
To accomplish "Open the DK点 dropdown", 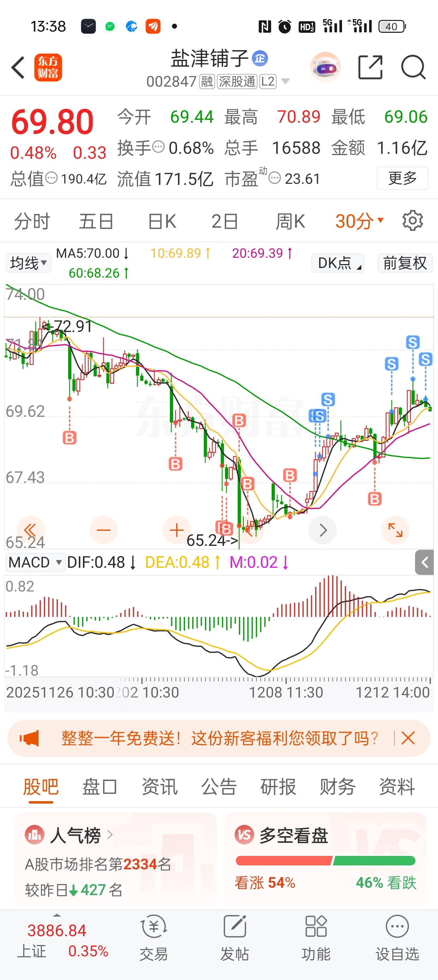I will 338,263.
